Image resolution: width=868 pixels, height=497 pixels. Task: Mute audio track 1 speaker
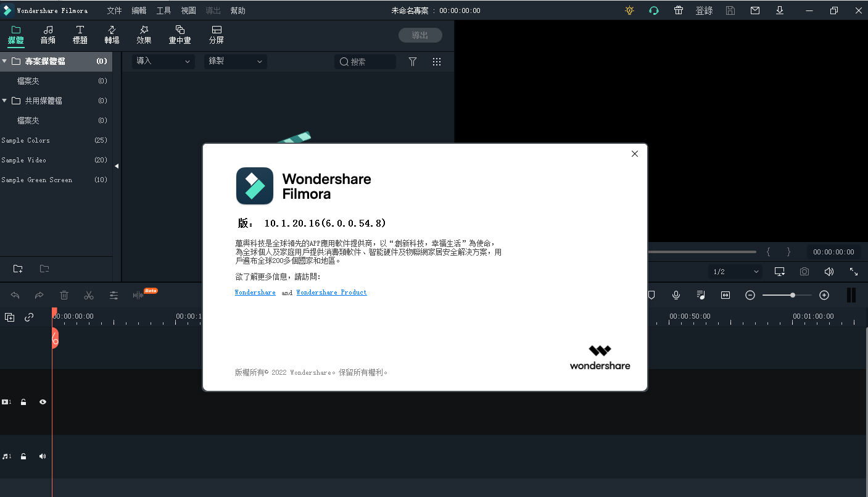(x=43, y=456)
